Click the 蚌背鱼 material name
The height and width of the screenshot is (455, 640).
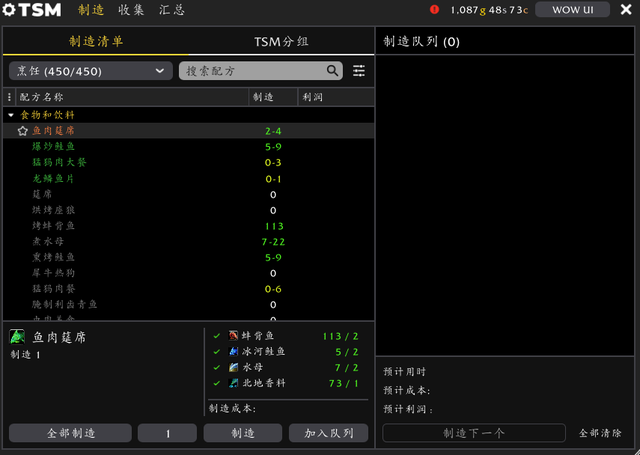tap(258, 336)
